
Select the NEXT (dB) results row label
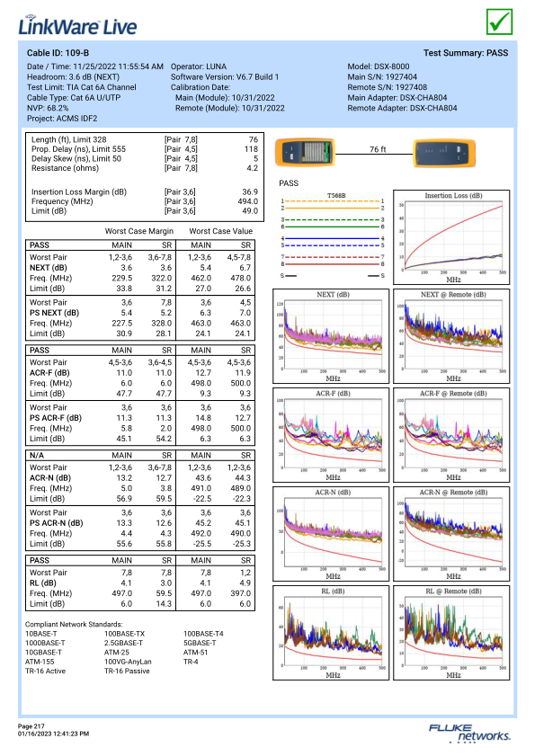click(x=49, y=268)
